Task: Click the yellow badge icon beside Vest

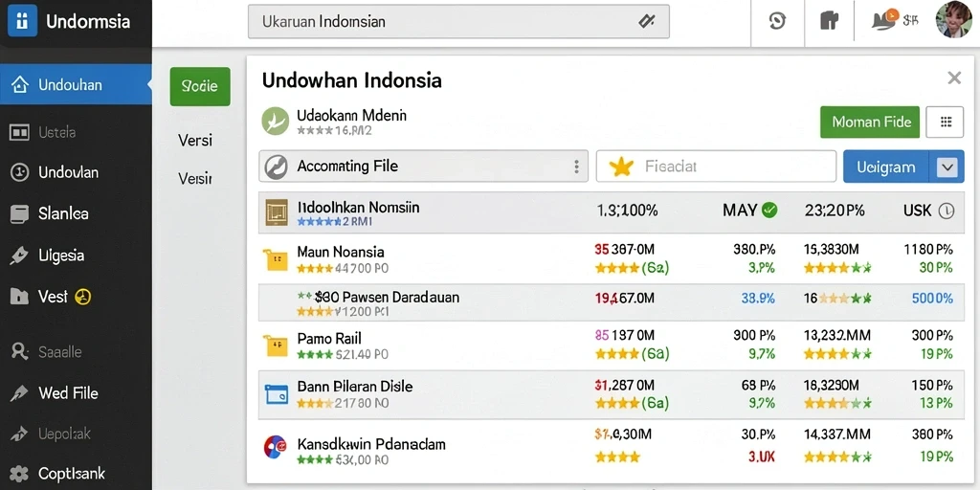Action: click(x=82, y=297)
